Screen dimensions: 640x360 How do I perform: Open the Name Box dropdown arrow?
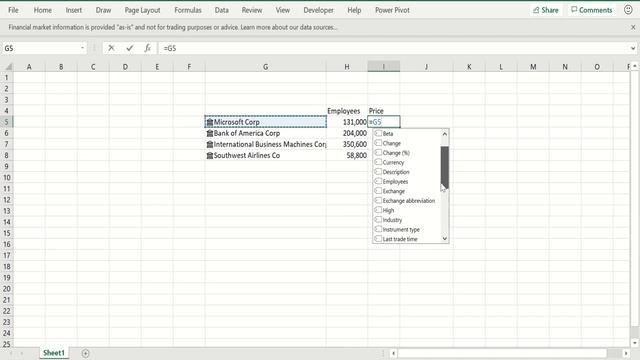click(82, 48)
